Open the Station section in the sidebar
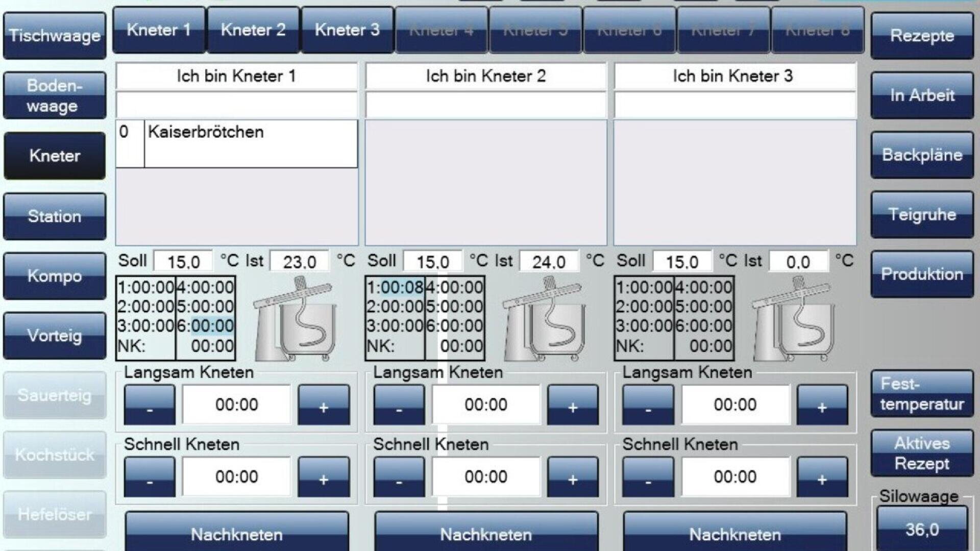The width and height of the screenshot is (980, 551). pyautogui.click(x=54, y=216)
